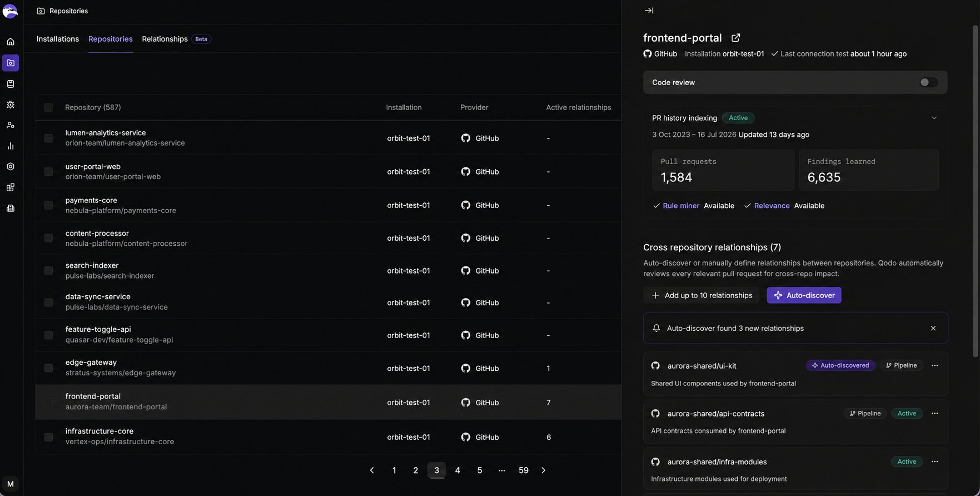
Task: Select all repositories header checkbox
Action: point(48,107)
